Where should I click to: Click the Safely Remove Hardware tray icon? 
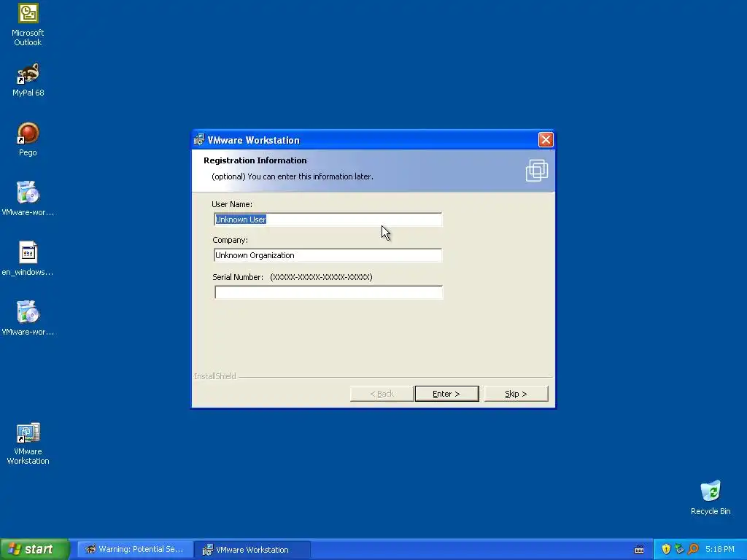679,549
